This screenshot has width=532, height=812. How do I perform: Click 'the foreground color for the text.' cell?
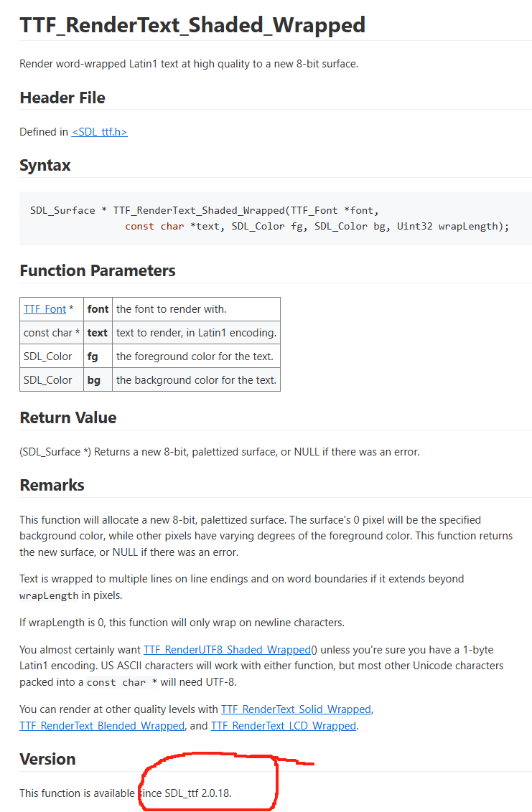coord(197,357)
